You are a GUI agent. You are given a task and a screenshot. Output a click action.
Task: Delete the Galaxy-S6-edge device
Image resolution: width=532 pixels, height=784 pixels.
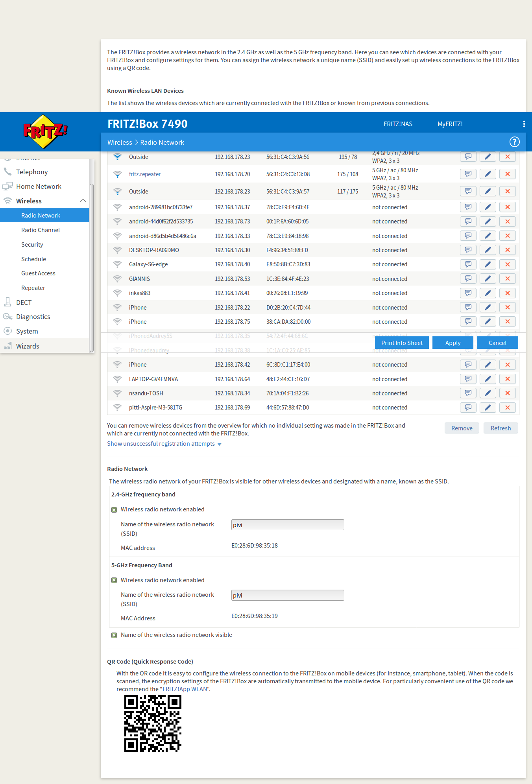(x=507, y=264)
